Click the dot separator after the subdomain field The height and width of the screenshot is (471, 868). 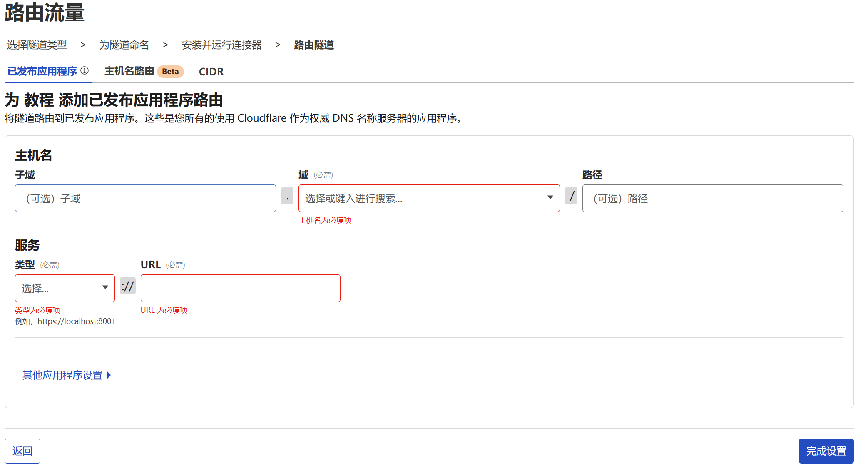(287, 196)
